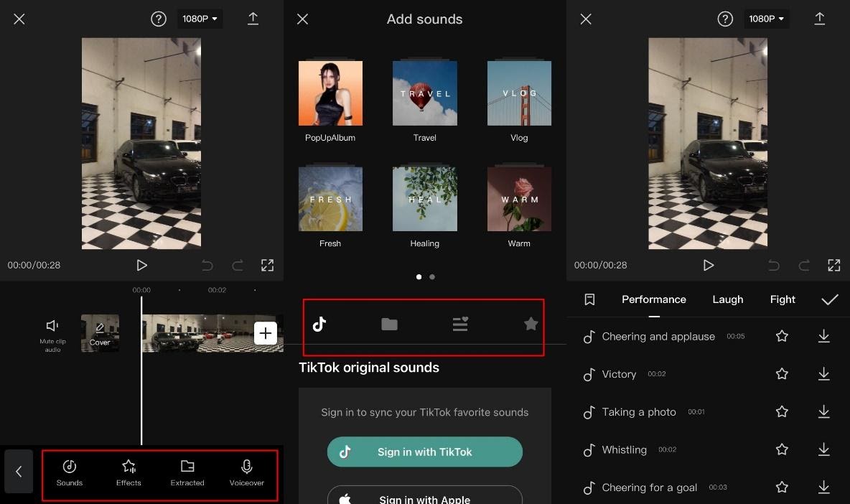Open the folder sounds tab icon

click(x=389, y=324)
